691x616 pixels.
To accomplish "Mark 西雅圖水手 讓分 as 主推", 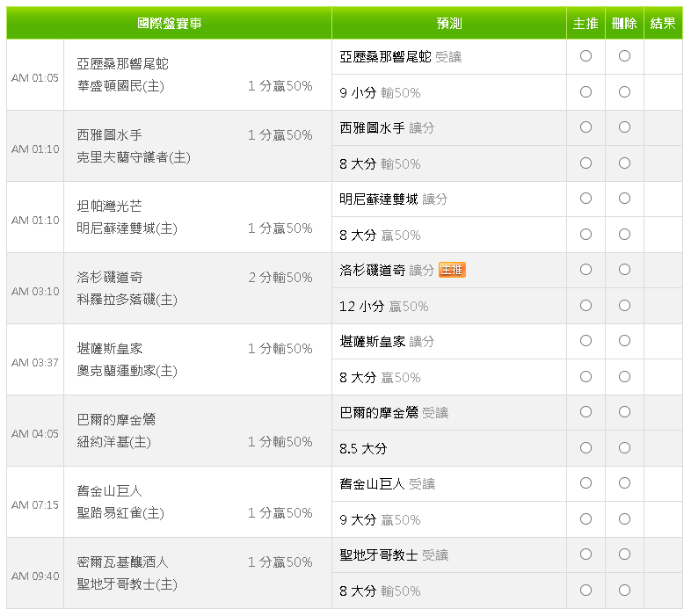I will [586, 127].
